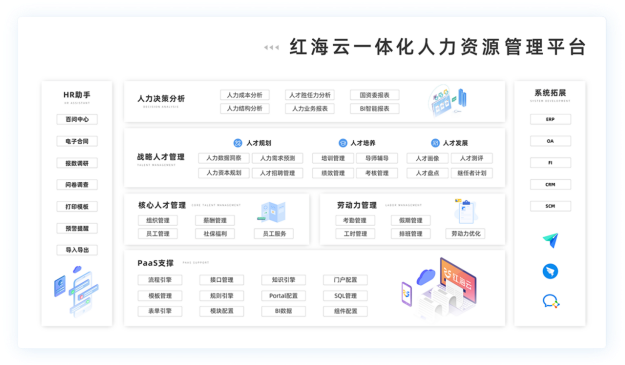The height and width of the screenshot is (365, 625).
Task: Select 流程引擎 in PaaS支撑
Action: click(x=160, y=280)
